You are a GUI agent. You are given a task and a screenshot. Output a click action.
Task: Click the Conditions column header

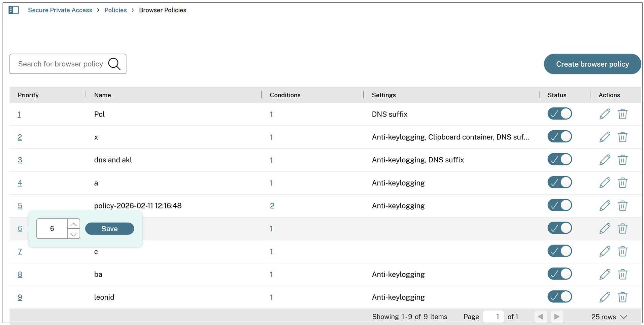coord(285,95)
